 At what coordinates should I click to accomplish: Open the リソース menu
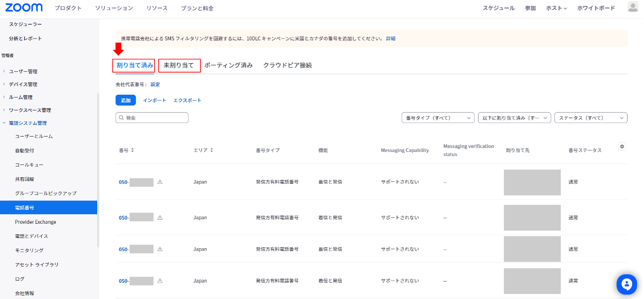tap(157, 8)
